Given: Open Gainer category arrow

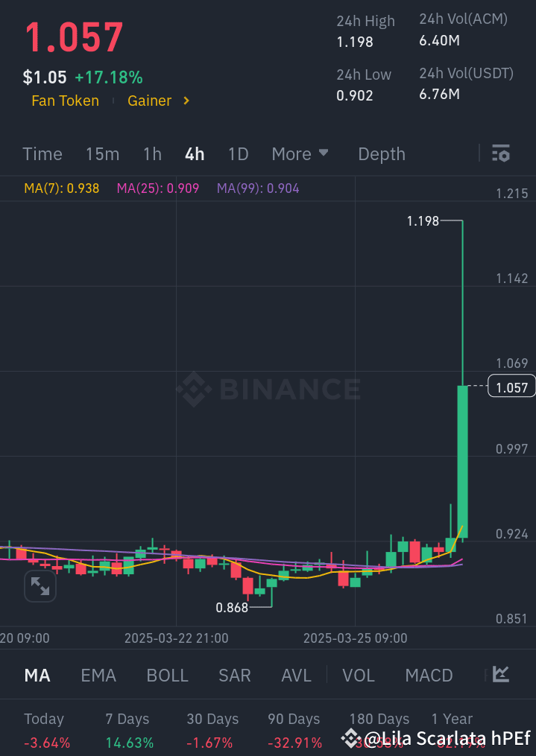Looking at the screenshot, I should 186,101.
